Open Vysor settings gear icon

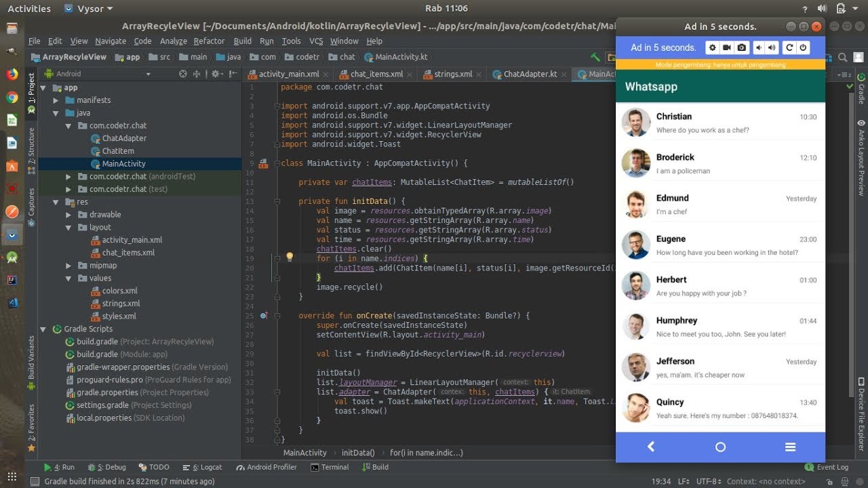(711, 47)
